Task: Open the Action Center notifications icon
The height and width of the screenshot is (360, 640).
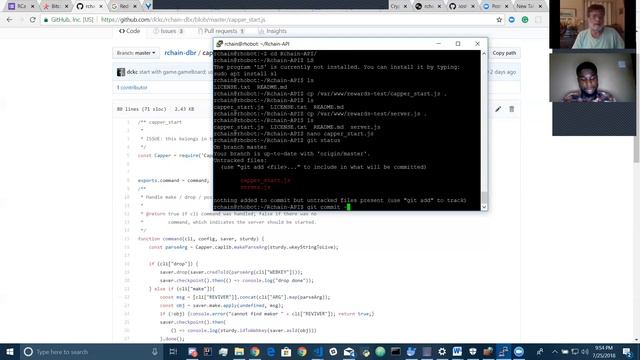Action: (627, 351)
